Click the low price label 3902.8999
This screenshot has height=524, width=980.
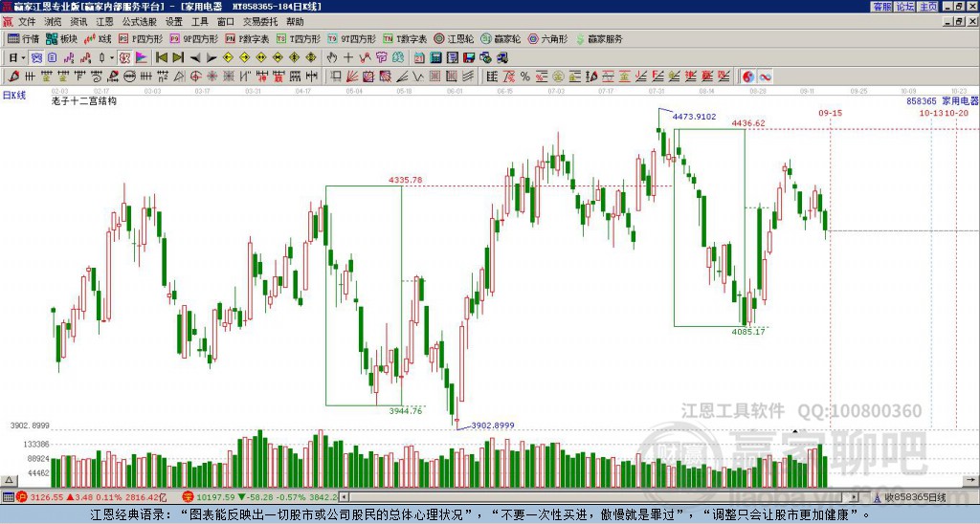pos(493,426)
